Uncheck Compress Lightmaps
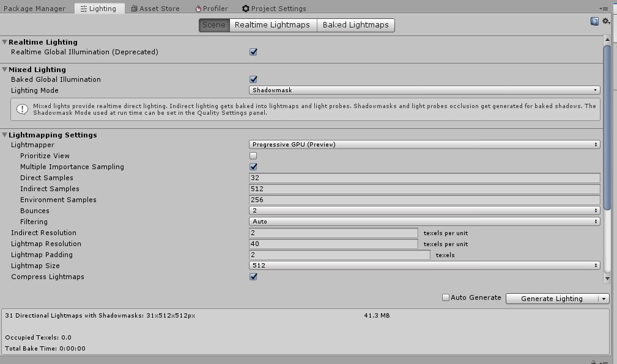Image resolution: width=617 pixels, height=364 pixels. coord(253,277)
